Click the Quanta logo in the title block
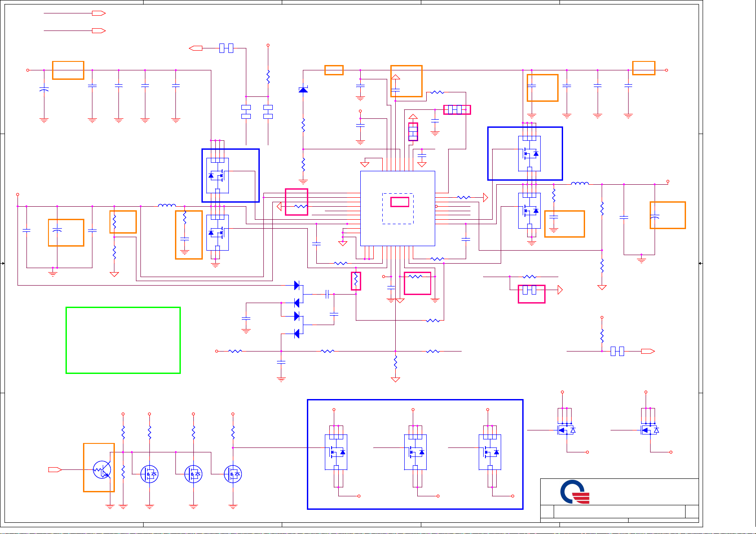The width and height of the screenshot is (756, 534). pos(575,492)
